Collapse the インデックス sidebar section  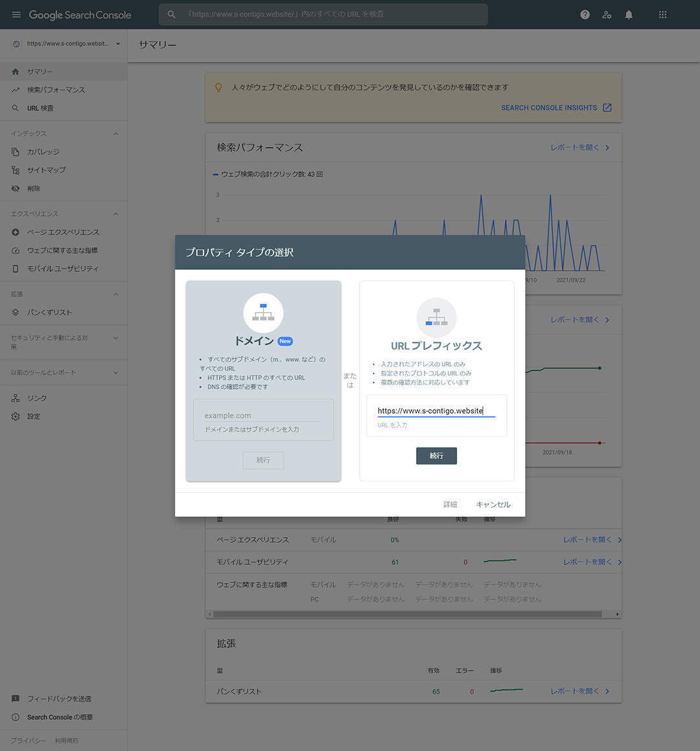115,134
